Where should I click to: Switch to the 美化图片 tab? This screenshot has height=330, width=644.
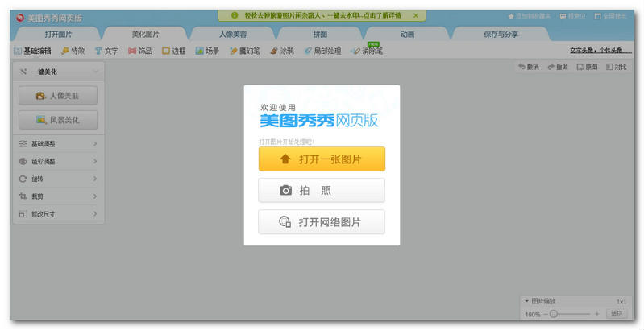[145, 35]
